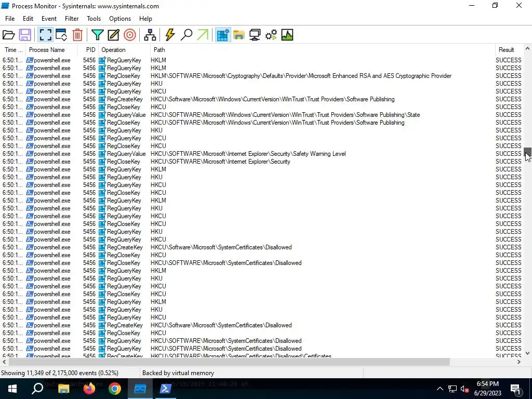
Task: Launch Google Chrome from taskbar
Action: [115, 389]
